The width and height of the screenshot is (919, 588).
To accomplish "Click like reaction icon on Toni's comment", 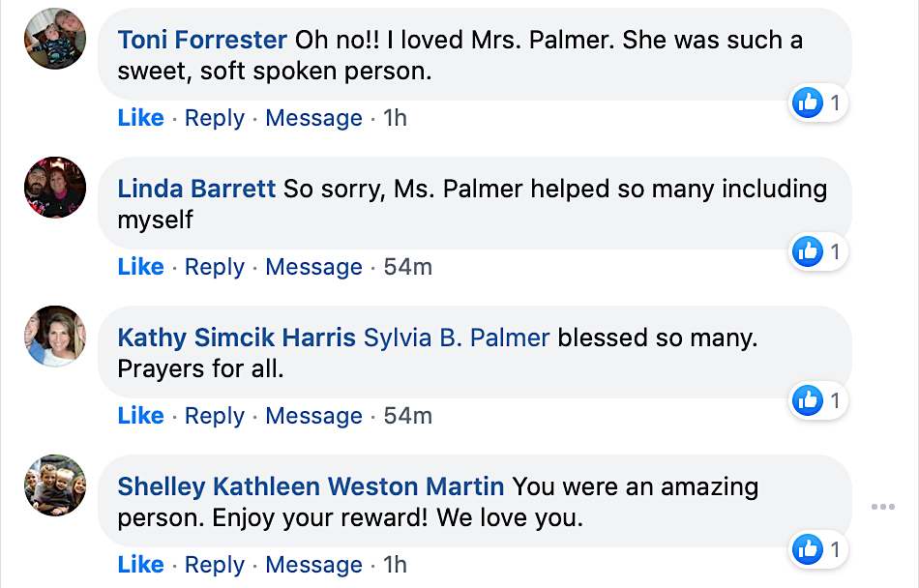I will point(807,103).
